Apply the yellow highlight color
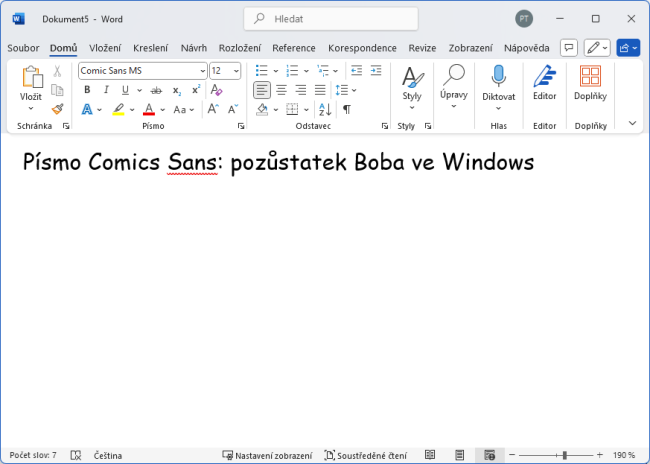 119,109
